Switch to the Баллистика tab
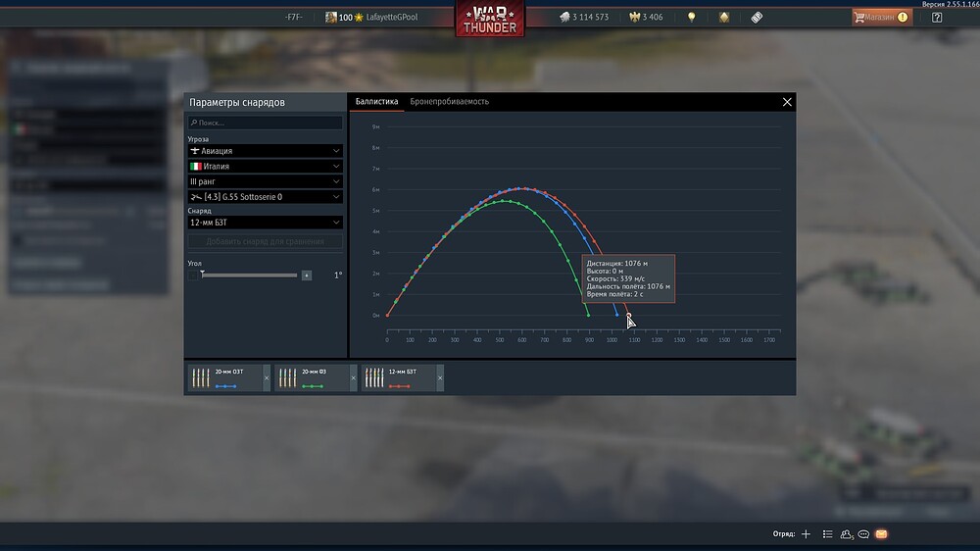980x551 pixels. pyautogui.click(x=377, y=101)
